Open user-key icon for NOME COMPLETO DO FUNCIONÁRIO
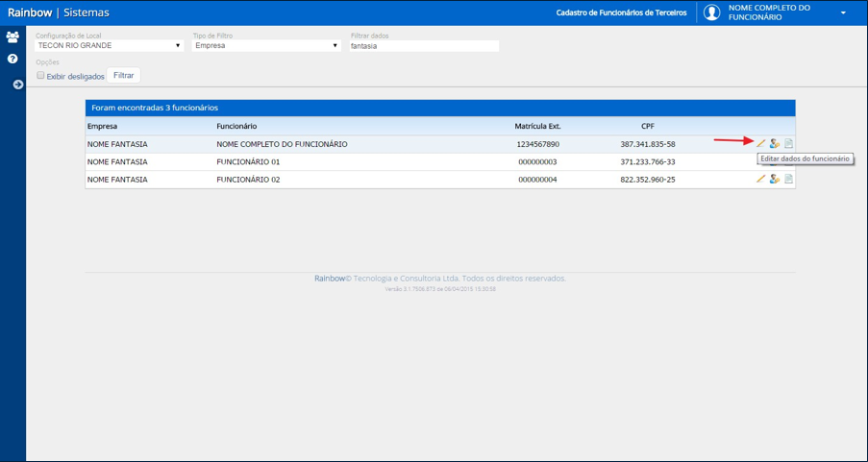Screen dimensions: 868x462 (x=775, y=144)
